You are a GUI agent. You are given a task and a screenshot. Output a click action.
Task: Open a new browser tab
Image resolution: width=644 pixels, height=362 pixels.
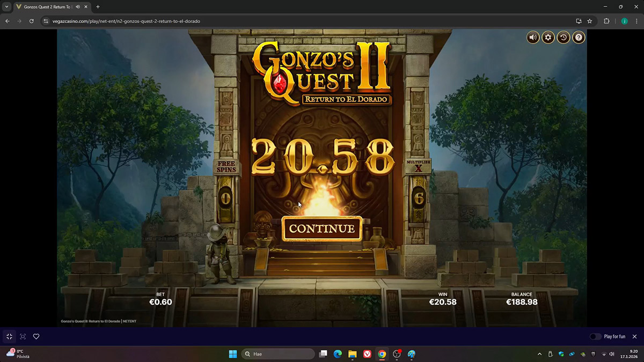point(98,7)
